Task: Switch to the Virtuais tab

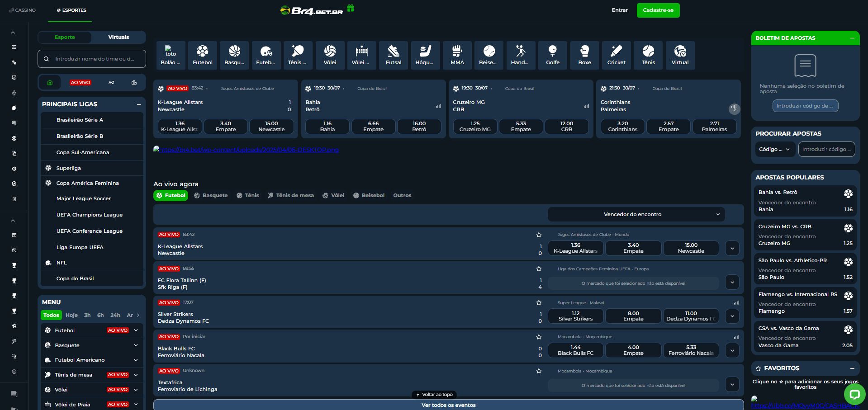Action: (x=118, y=37)
